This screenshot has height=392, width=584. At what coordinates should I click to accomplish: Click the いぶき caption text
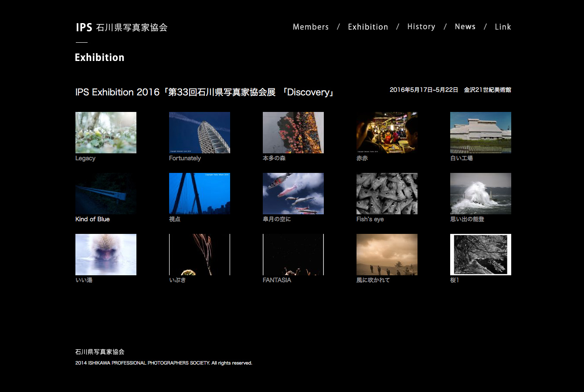point(177,280)
